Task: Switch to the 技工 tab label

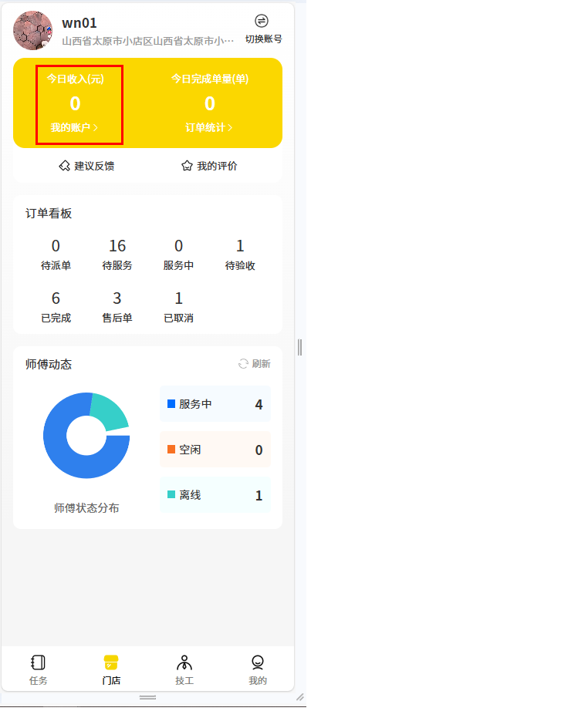Action: pos(184,681)
